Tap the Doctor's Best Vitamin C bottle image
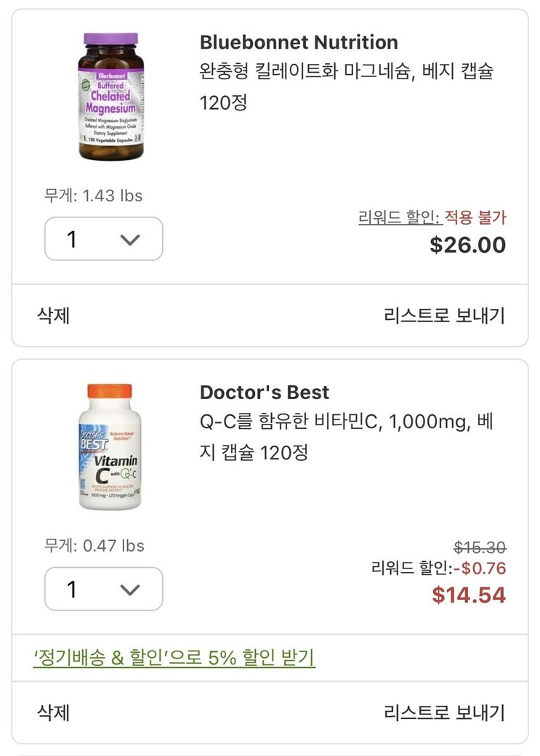 (x=109, y=446)
